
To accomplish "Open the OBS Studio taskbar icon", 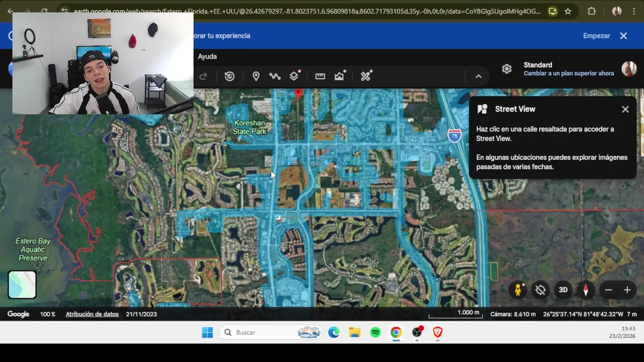I will [417, 332].
